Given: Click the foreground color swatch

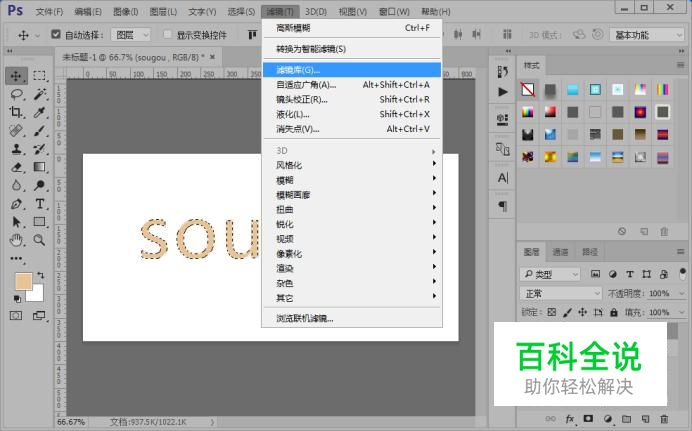Looking at the screenshot, I should point(23,281).
